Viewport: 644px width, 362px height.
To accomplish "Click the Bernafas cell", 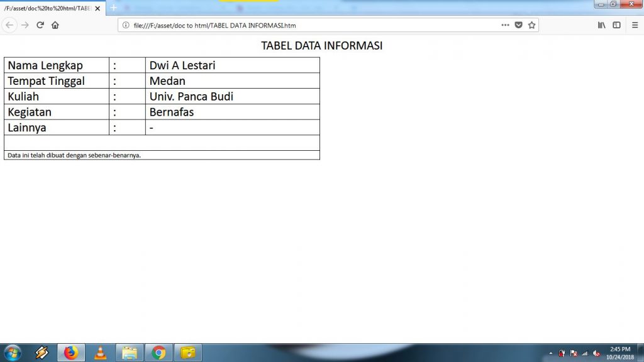I will [233, 112].
